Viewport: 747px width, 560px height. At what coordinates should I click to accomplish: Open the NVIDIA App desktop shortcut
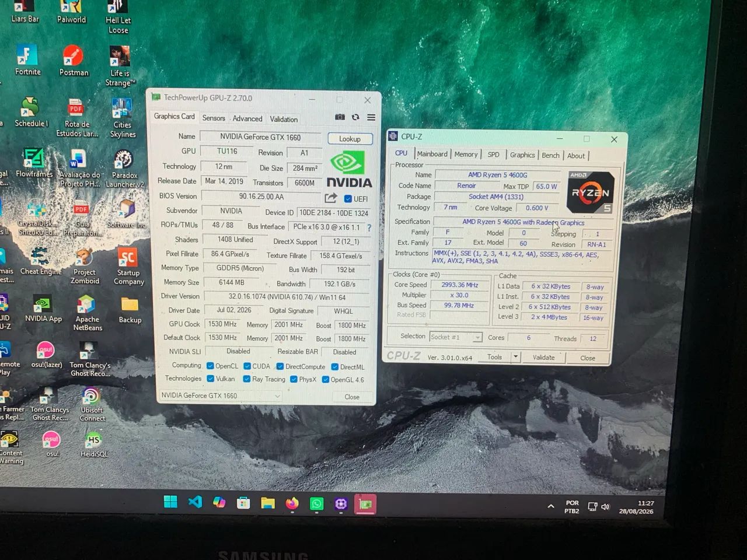[43, 309]
